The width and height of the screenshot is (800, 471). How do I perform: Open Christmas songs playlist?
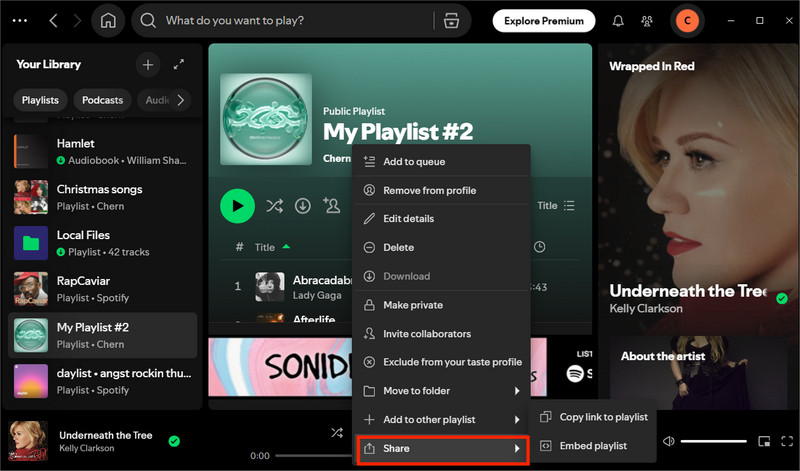pyautogui.click(x=103, y=197)
